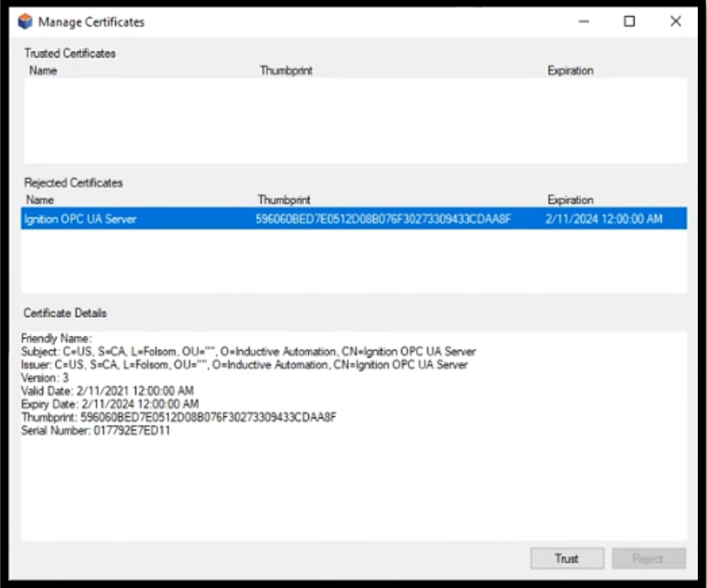Click expiration 2/11/2024 12:00:00 AM in rejected row

point(604,219)
